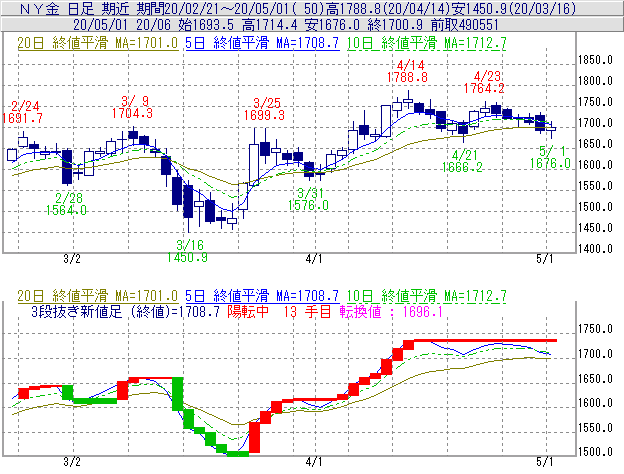Image resolution: width=624 pixels, height=474 pixels.
Task: Click the 3/2 date on upper chart axis
Action: [72, 259]
